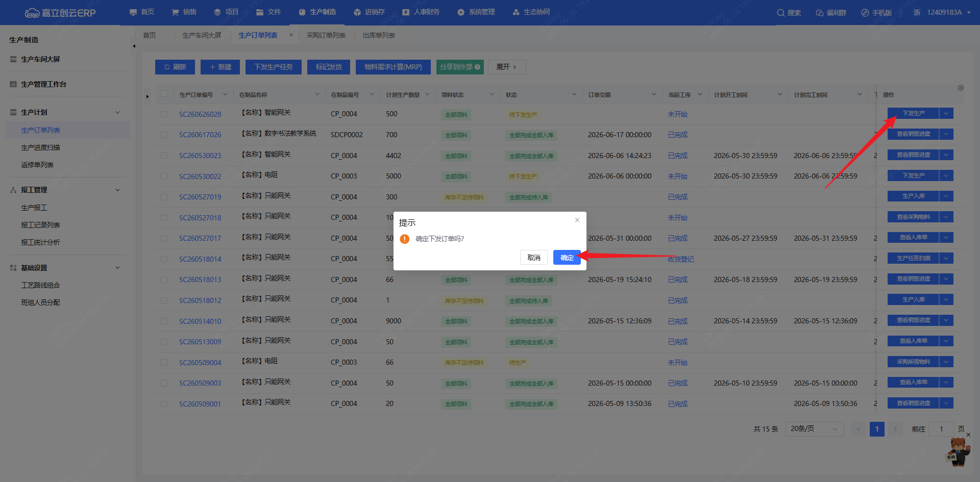The height and width of the screenshot is (482, 980).
Task: Open the 20条/页 page size dropdown
Action: [x=815, y=429]
